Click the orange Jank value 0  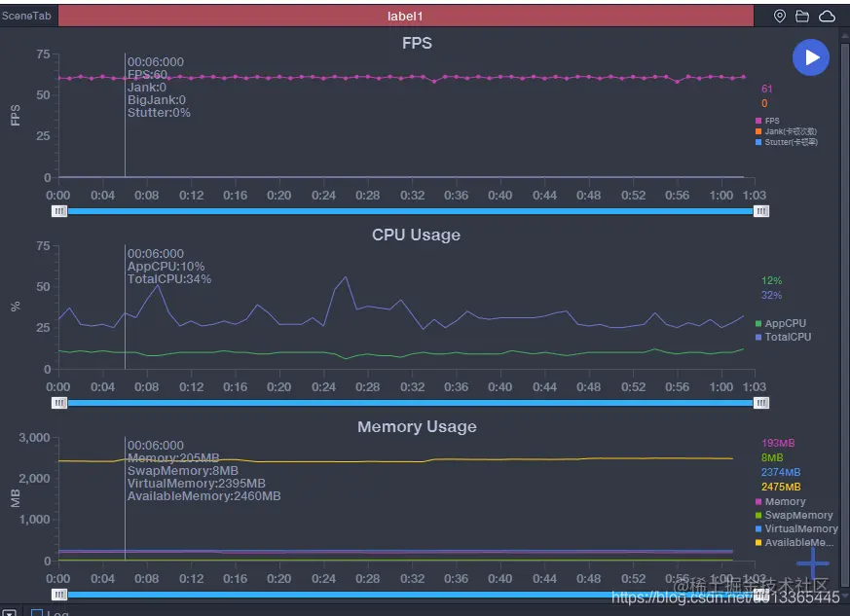(x=764, y=103)
